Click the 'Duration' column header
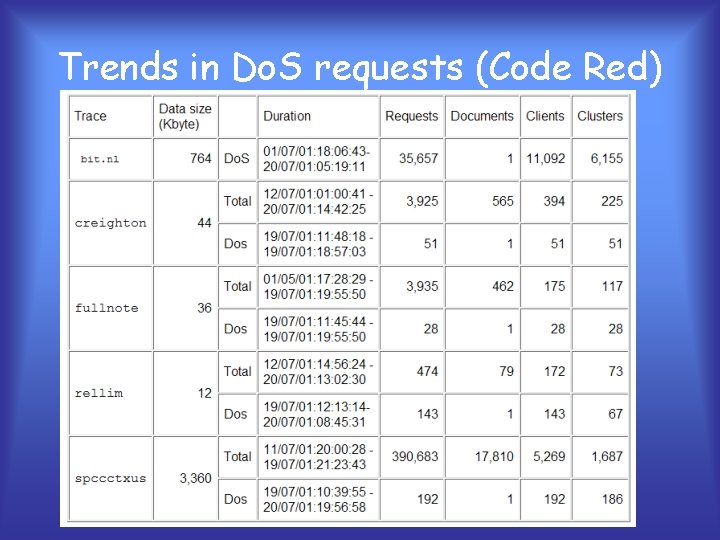This screenshot has height=540, width=720. coord(287,116)
